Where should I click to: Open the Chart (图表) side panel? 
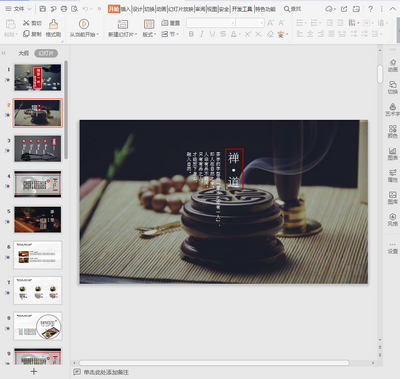point(393,153)
